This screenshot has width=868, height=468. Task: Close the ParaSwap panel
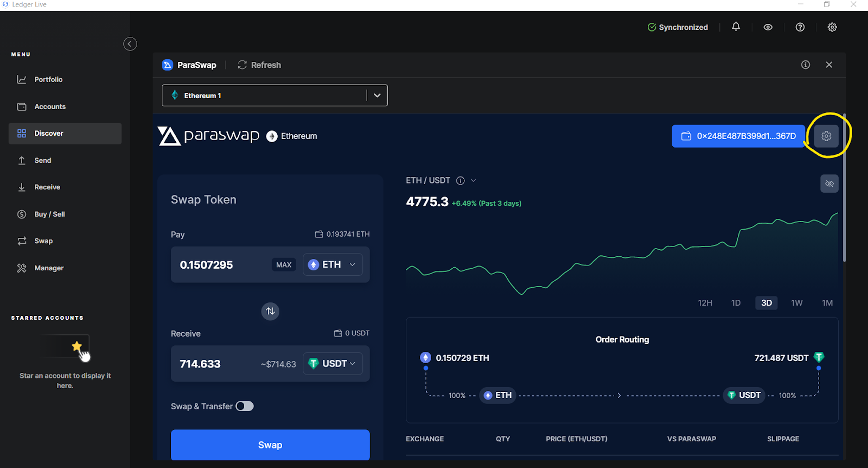(829, 65)
